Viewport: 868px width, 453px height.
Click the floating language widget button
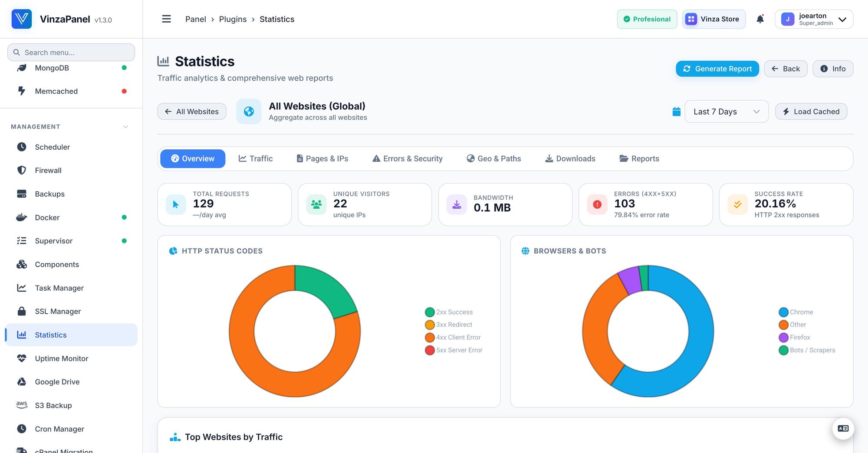[843, 429]
